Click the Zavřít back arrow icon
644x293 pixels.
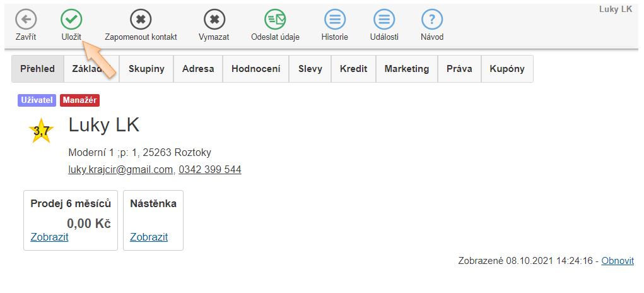[x=26, y=20]
